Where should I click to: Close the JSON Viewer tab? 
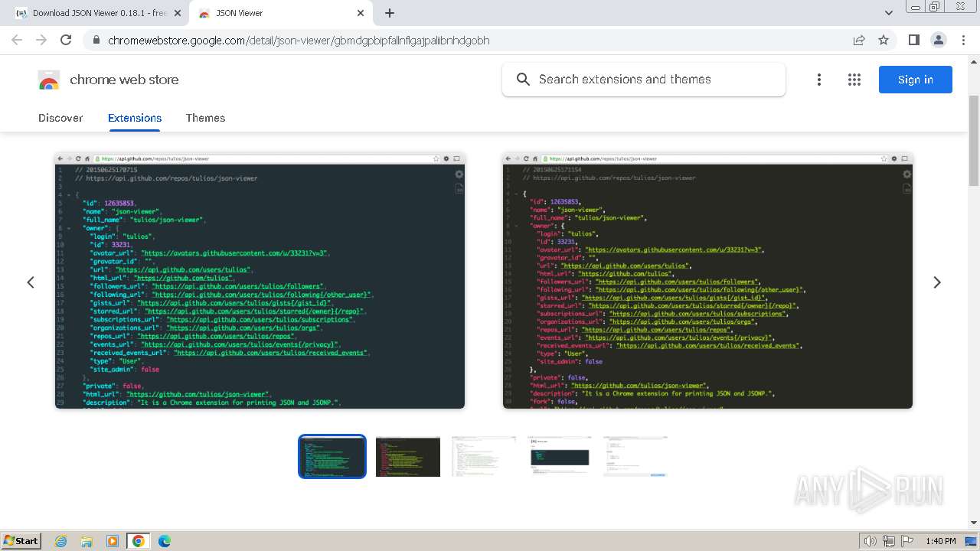[x=361, y=13]
